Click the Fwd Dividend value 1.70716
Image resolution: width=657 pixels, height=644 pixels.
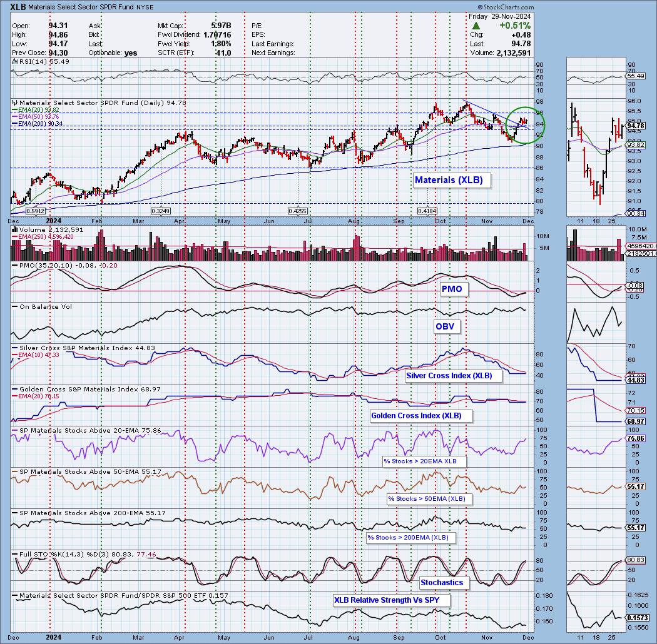point(217,35)
